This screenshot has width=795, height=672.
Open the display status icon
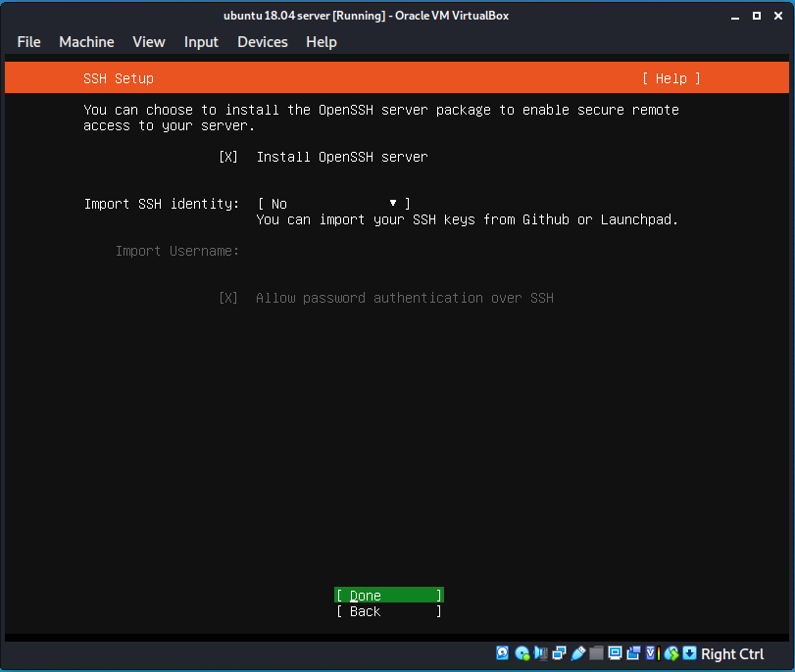(x=615, y=652)
